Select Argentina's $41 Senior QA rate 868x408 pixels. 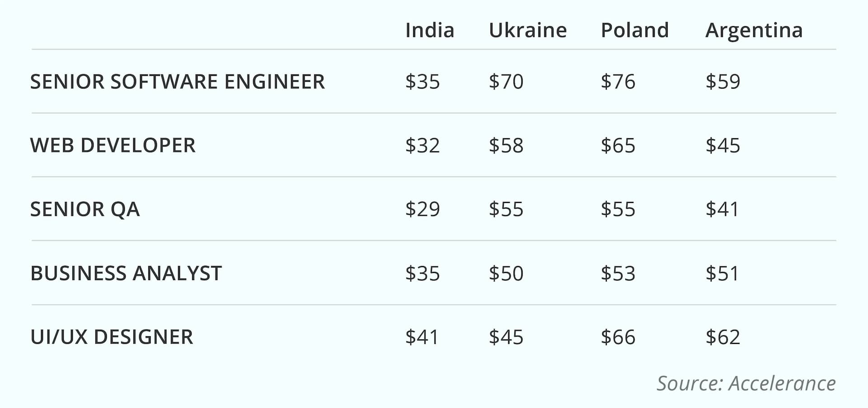[x=722, y=209]
